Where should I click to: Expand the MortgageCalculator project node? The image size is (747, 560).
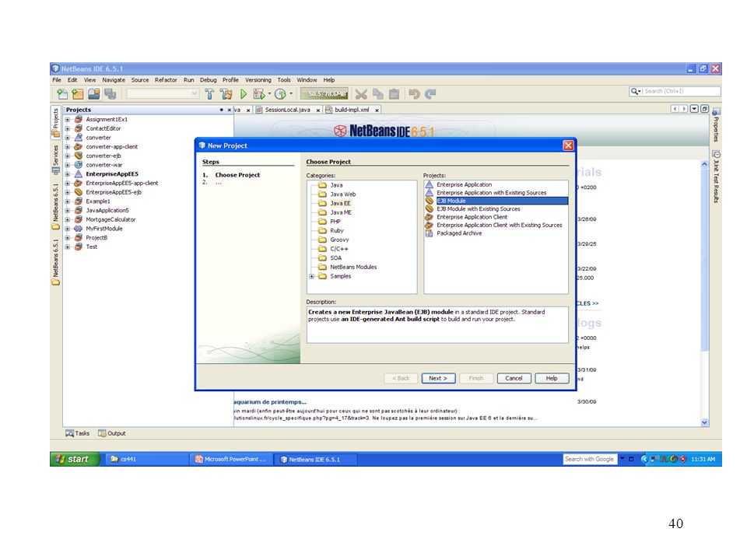tap(67, 219)
